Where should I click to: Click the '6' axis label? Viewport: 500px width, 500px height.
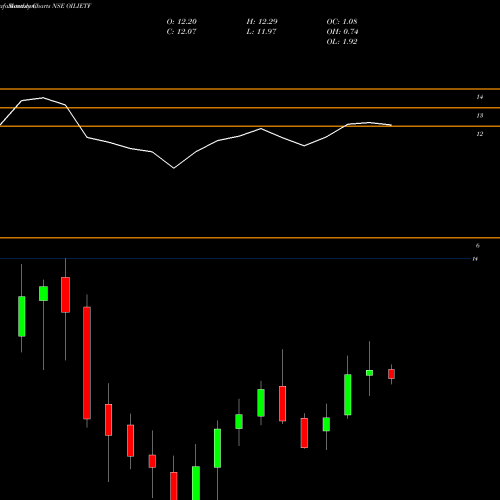[x=478, y=246]
